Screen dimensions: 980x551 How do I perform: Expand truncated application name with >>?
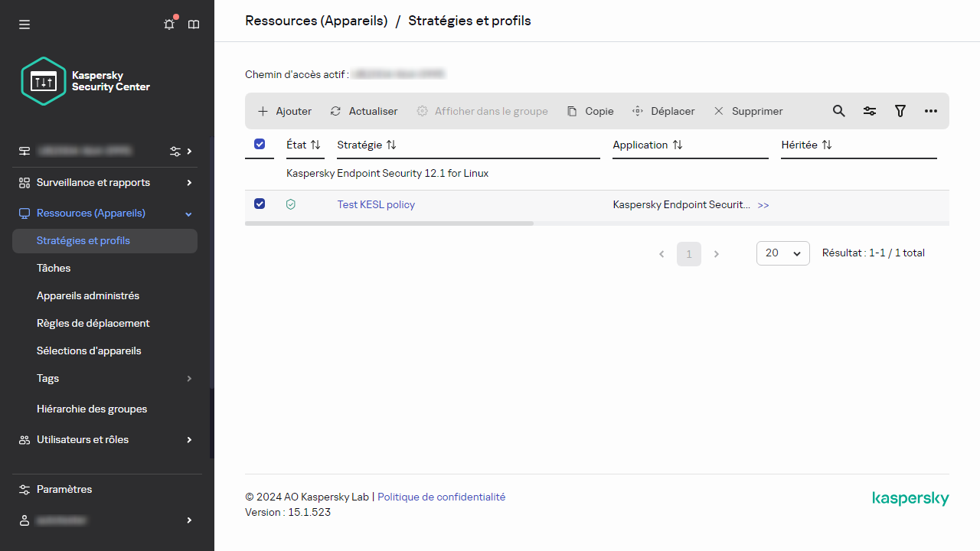click(x=763, y=205)
